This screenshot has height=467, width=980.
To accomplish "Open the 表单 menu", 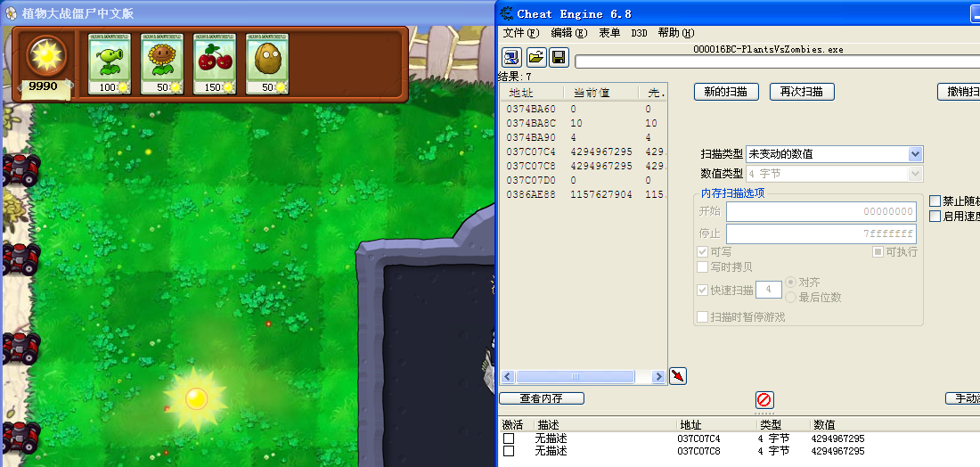I will coord(609,33).
